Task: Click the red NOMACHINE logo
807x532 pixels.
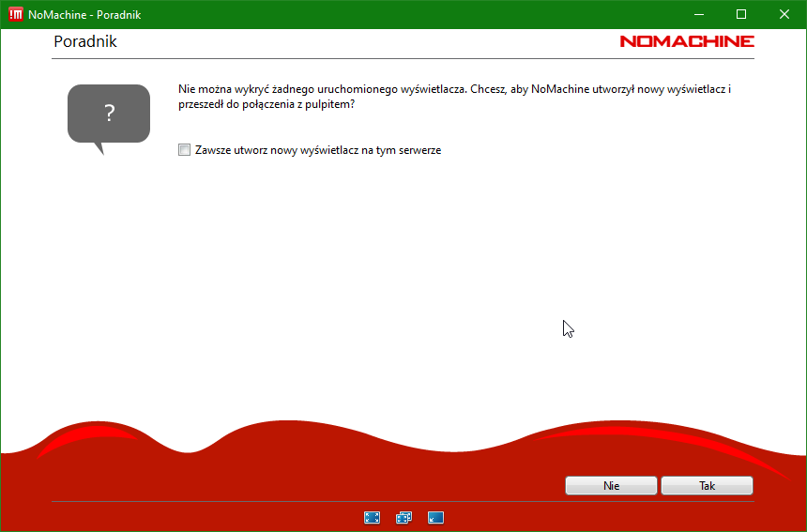Action: point(686,41)
